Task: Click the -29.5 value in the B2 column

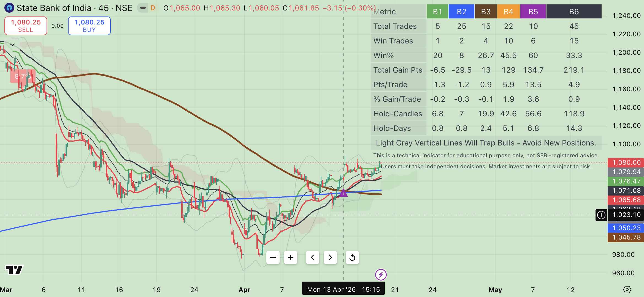Action: [x=462, y=70]
